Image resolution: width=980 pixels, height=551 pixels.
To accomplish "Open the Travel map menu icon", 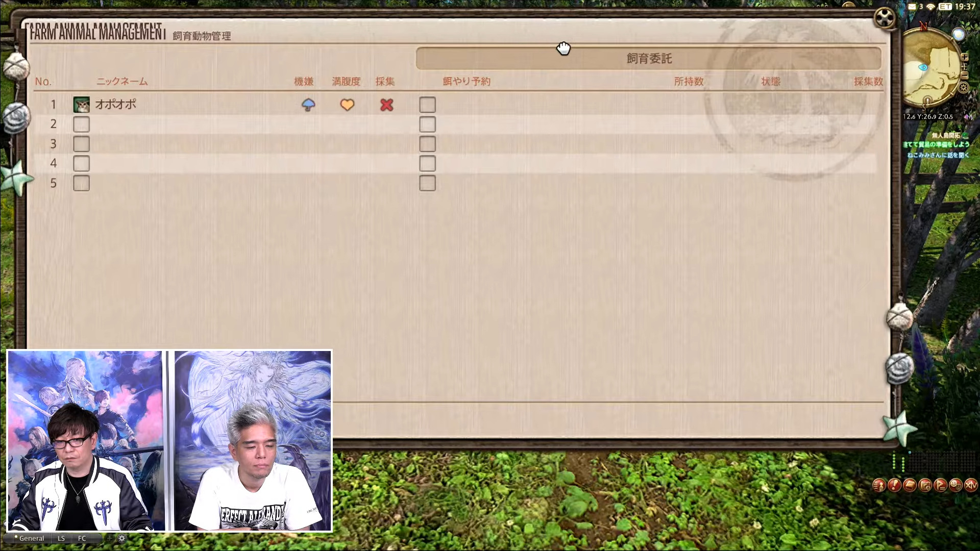I will click(x=925, y=485).
